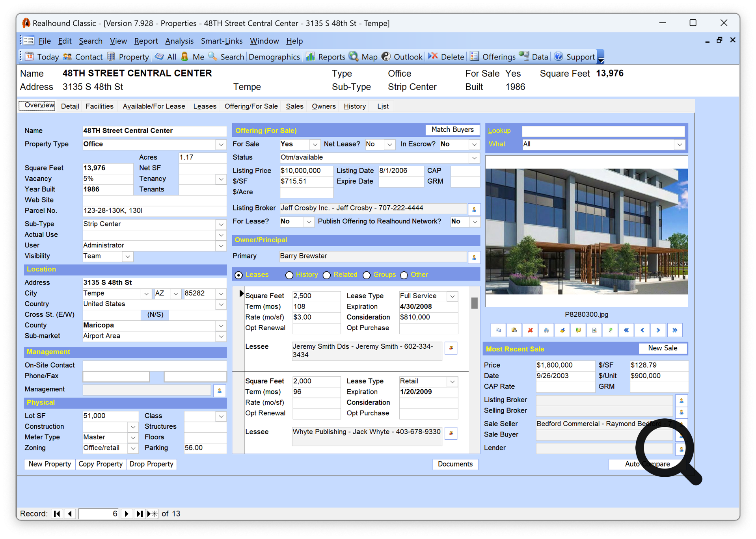Click the leases list scrollbar thumb
Screen dimensions: 756x539
(474, 303)
